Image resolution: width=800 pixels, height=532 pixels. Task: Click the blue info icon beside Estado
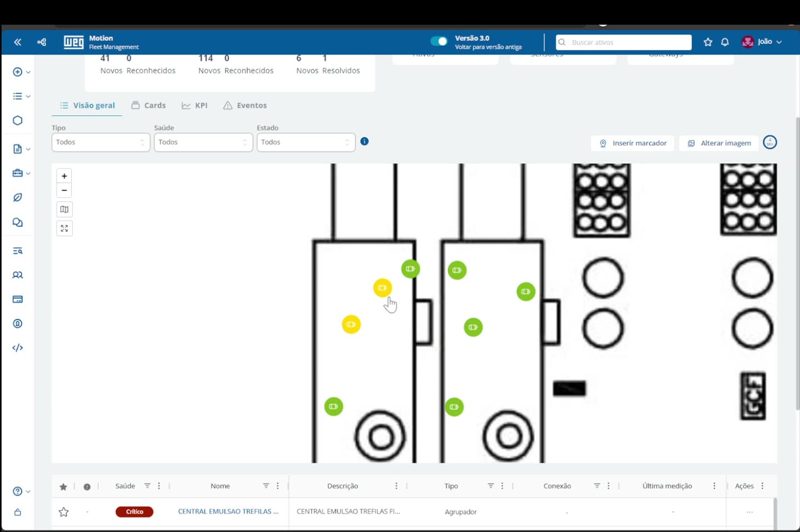point(364,141)
